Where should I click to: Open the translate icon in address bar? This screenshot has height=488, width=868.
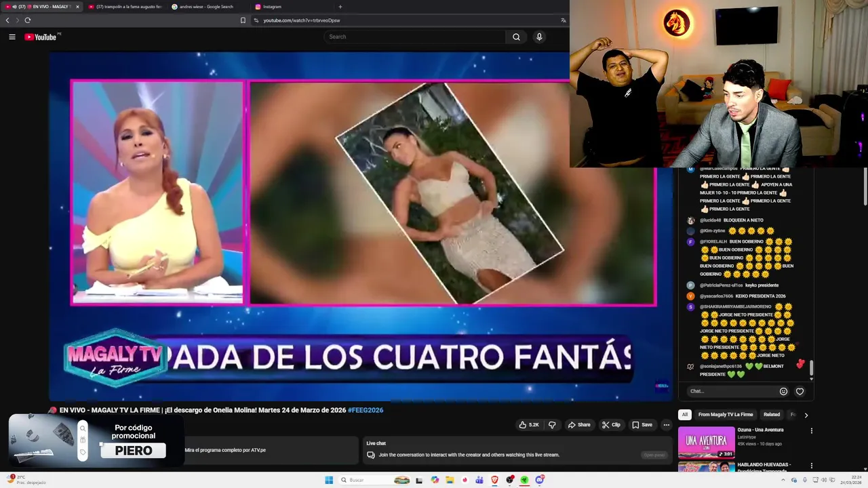pos(563,20)
